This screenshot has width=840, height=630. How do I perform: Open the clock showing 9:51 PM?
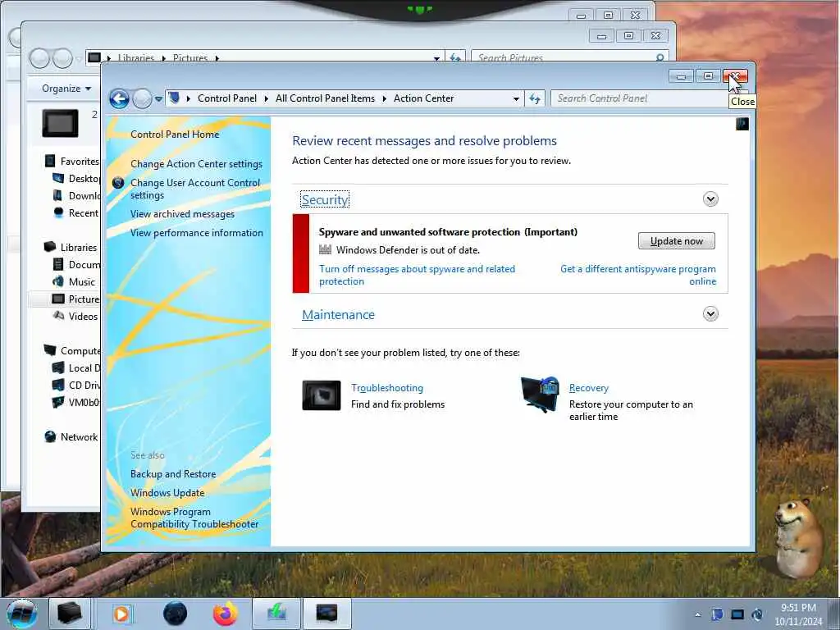pyautogui.click(x=798, y=614)
